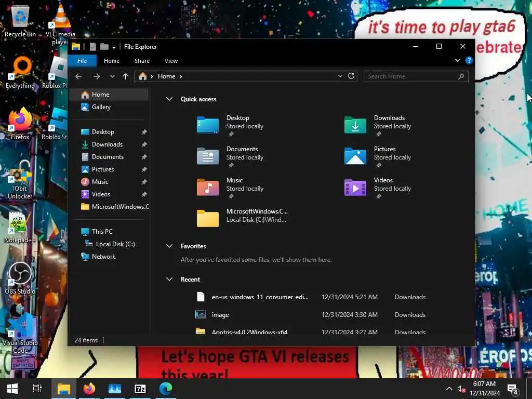Open notification center icon

click(513, 389)
